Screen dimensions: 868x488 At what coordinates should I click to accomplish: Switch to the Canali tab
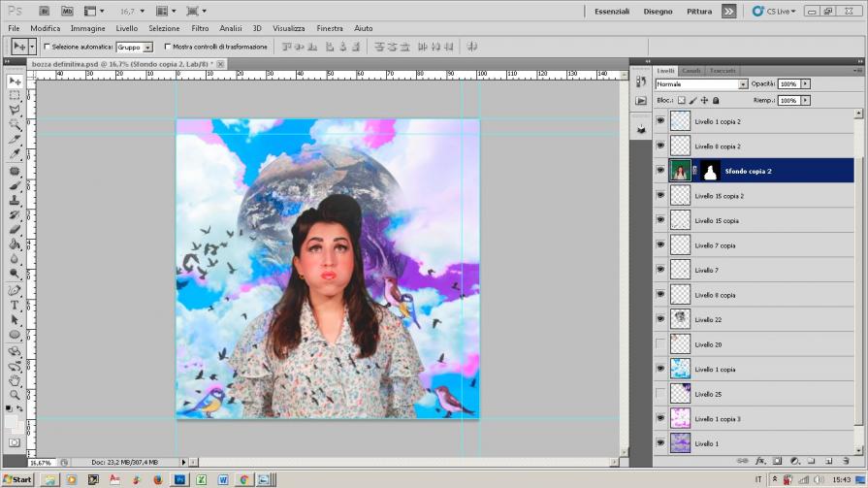[x=691, y=71]
